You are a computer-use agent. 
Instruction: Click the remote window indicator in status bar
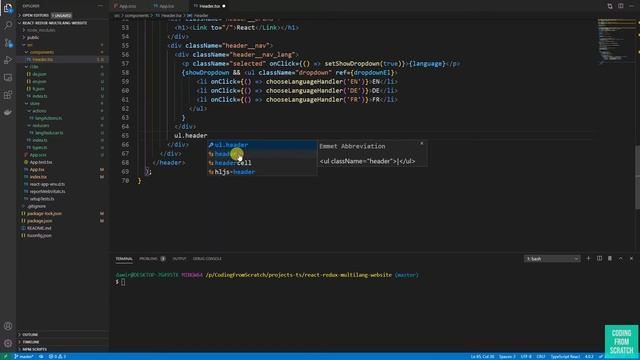pos(5,356)
